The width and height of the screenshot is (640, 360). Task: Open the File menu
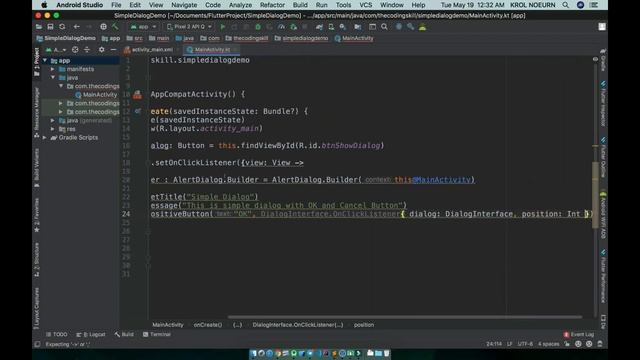(x=116, y=5)
